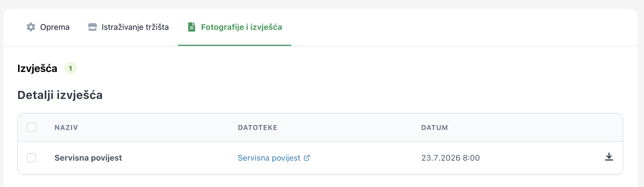Click the green document icon on active tab
This screenshot has height=187, width=644.
[x=192, y=27]
